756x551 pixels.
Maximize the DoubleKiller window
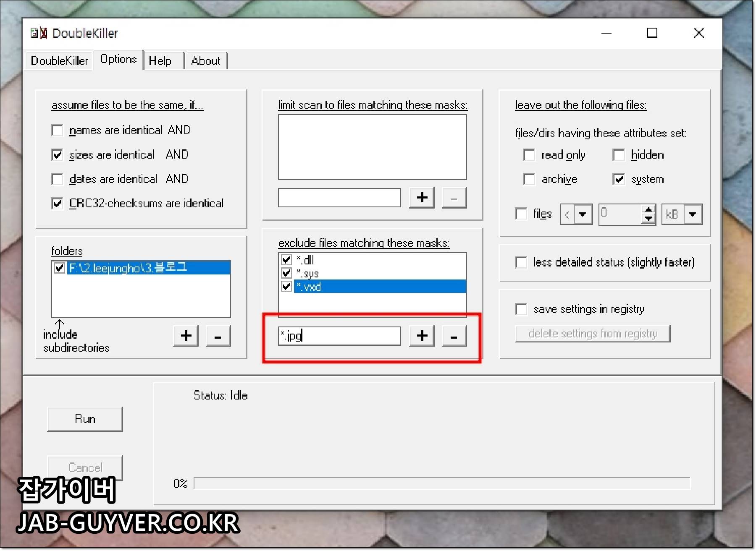pyautogui.click(x=652, y=33)
